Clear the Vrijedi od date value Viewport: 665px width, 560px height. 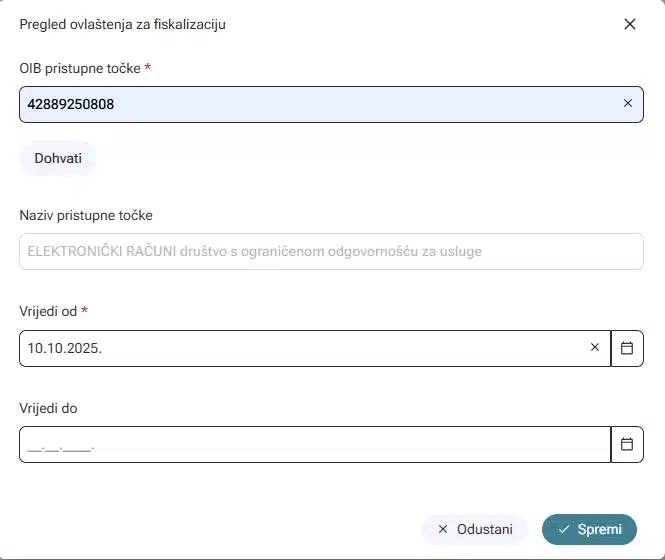595,348
